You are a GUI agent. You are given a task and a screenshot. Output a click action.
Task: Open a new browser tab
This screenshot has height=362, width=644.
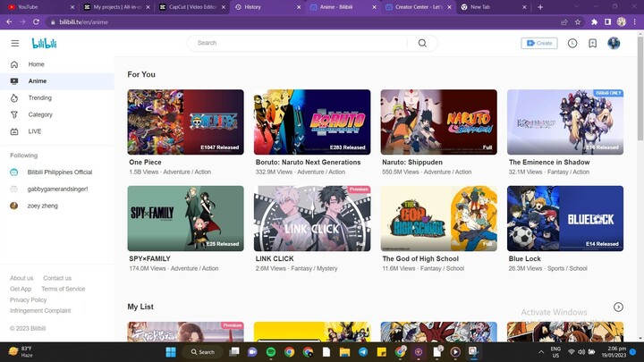click(x=540, y=7)
